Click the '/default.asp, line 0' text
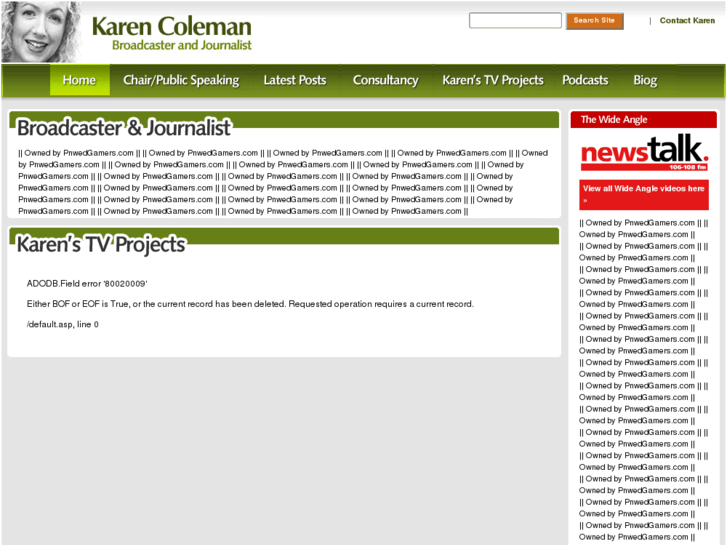This screenshot has width=727, height=545. pyautogui.click(x=63, y=325)
